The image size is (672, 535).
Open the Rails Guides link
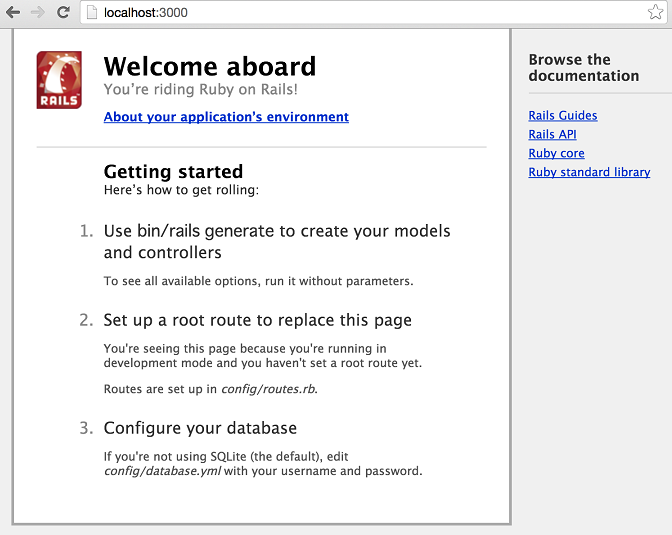563,115
